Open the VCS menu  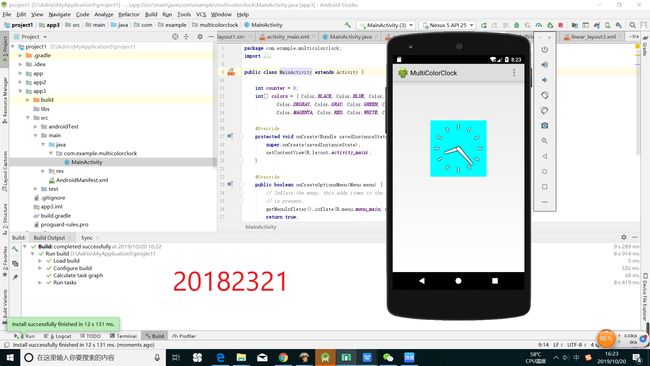201,14
